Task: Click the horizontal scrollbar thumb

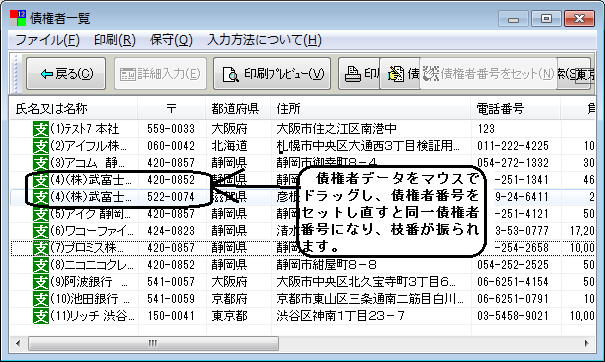Action: tap(153, 343)
